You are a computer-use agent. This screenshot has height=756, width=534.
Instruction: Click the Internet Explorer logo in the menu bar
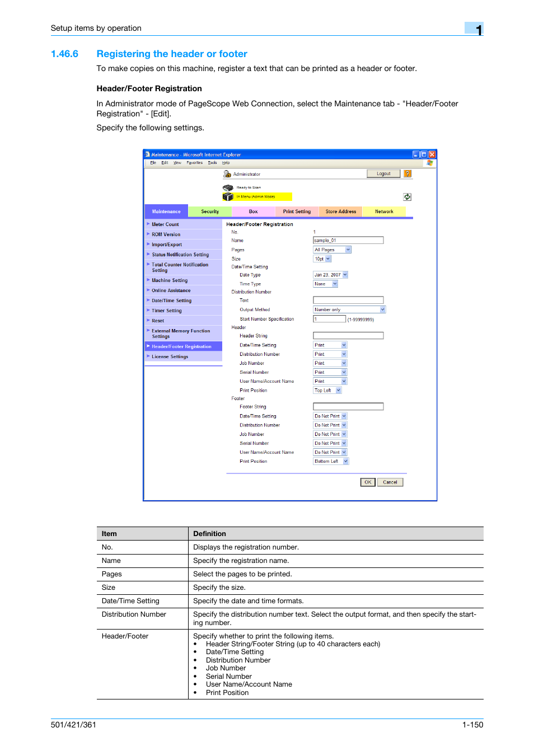pyautogui.click(x=430, y=163)
